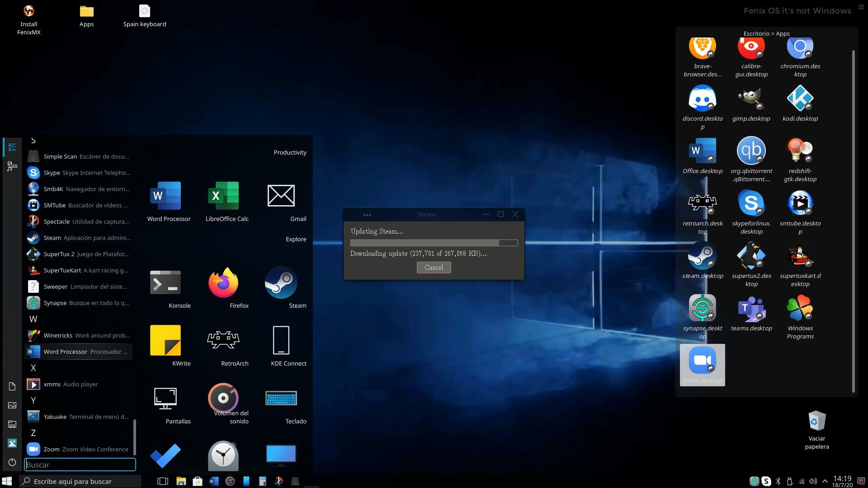This screenshot has width=868, height=488.
Task: Open discord.desktop shortcut
Action: [703, 107]
